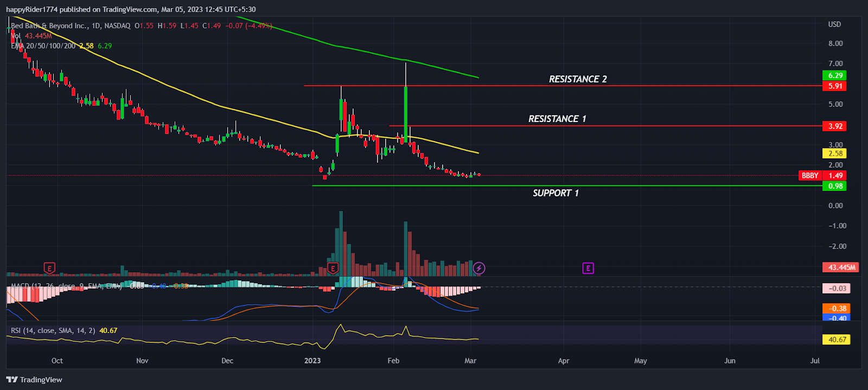The width and height of the screenshot is (868, 390).
Task: Click the red earnings marker near October
Action: click(x=49, y=268)
